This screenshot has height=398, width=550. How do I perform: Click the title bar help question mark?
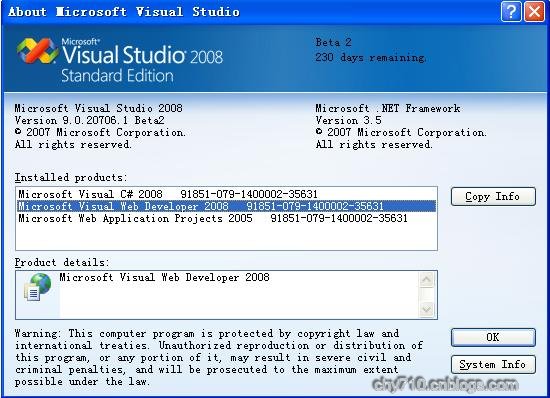coord(511,12)
